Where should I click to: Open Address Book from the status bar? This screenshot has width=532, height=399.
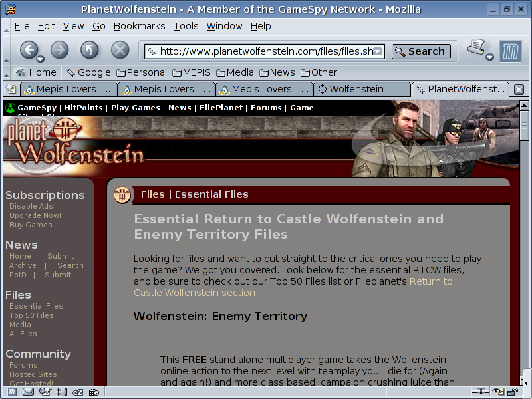(x=61, y=392)
